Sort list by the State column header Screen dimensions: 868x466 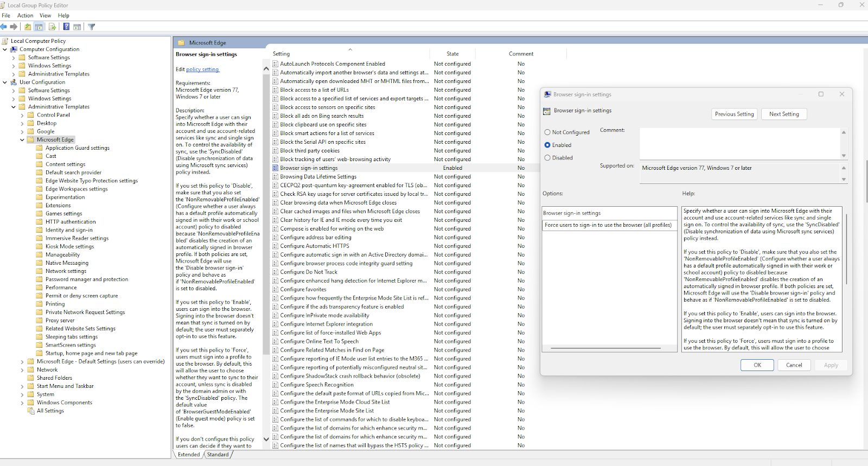point(452,54)
